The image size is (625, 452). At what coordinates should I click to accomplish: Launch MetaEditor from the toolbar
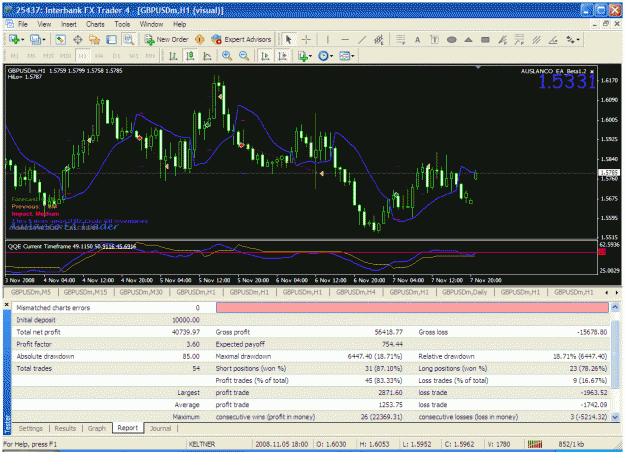pyautogui.click(x=200, y=39)
